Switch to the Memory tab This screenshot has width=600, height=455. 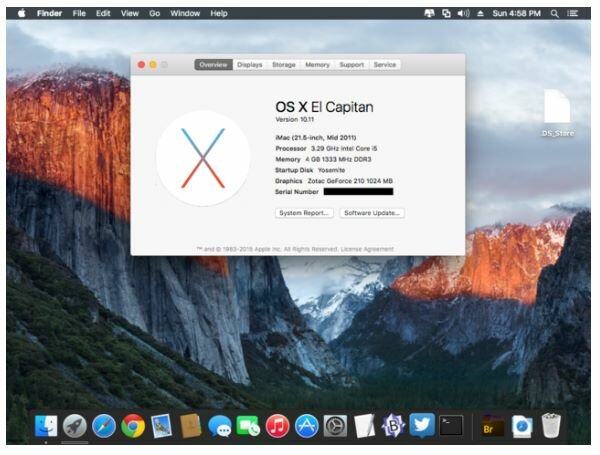pyautogui.click(x=317, y=65)
